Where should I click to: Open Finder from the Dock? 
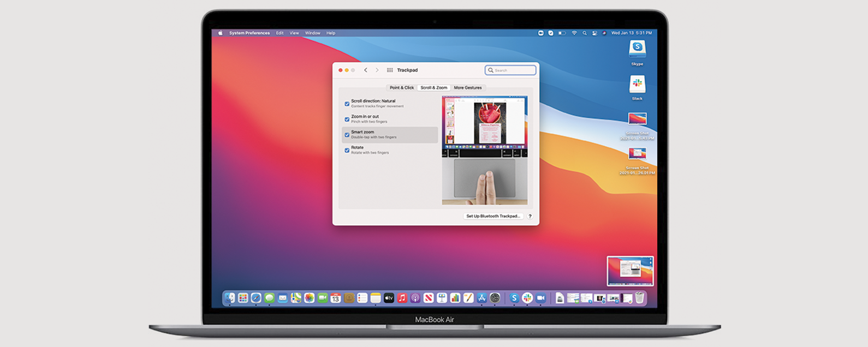[229, 298]
